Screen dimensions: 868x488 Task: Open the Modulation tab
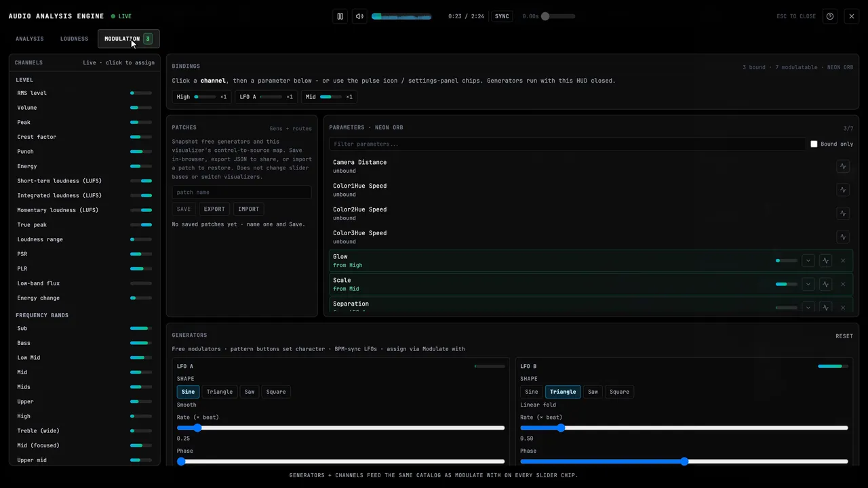click(x=129, y=39)
